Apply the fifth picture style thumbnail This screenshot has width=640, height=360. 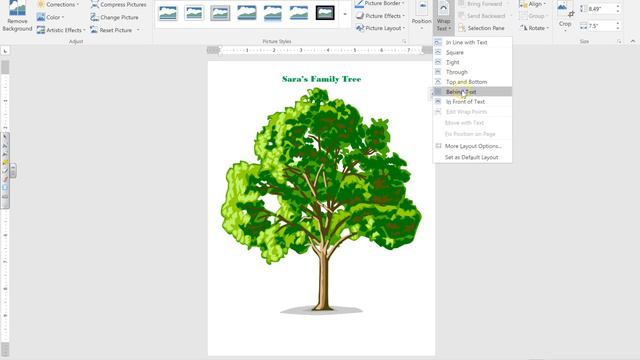[273, 13]
